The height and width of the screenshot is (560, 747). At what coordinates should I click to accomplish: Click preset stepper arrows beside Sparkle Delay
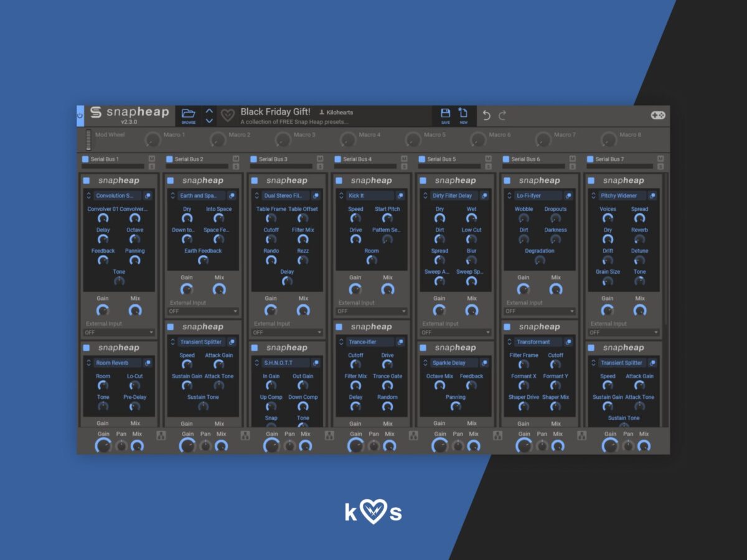point(425,363)
